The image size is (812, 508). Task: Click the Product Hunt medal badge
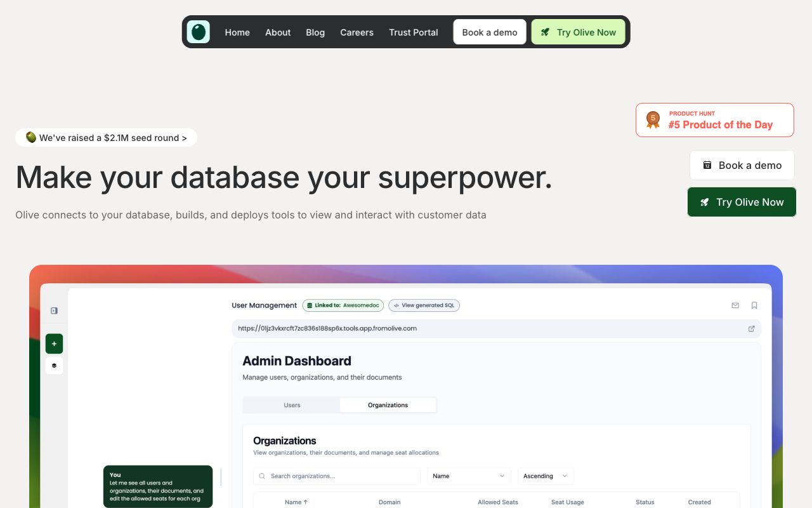[x=653, y=119]
